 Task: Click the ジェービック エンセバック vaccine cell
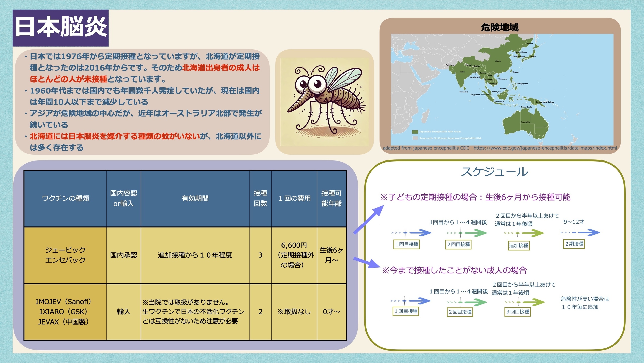point(65,255)
